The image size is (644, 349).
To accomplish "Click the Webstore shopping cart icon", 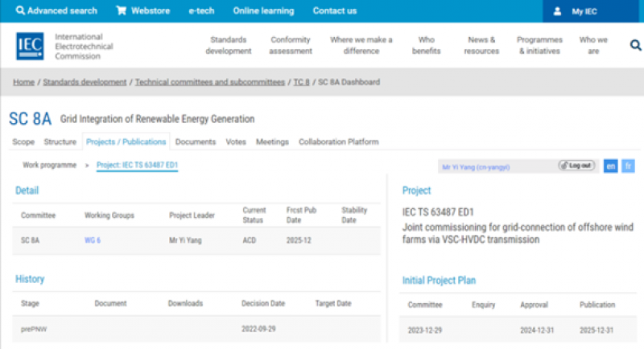I will pyautogui.click(x=121, y=11).
